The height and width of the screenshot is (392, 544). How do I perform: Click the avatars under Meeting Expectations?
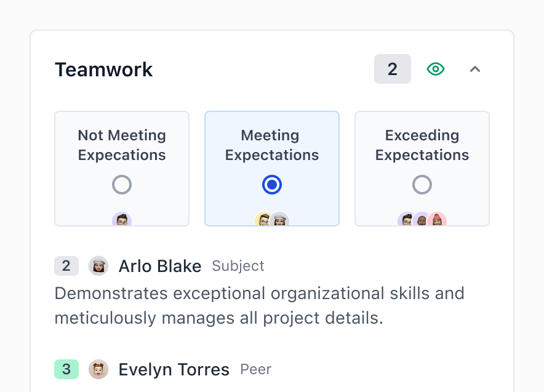point(272,220)
